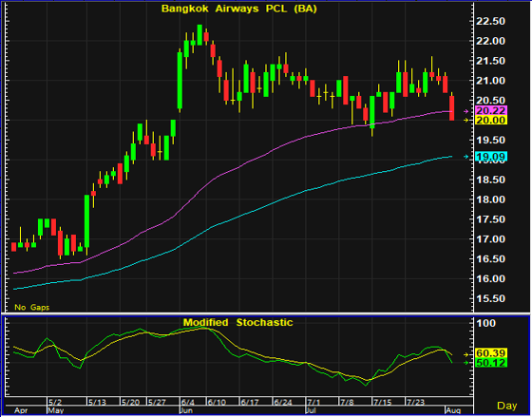The height and width of the screenshot is (417, 532).
Task: Click the yellow 60.39 stochastic value label
Action: click(492, 352)
